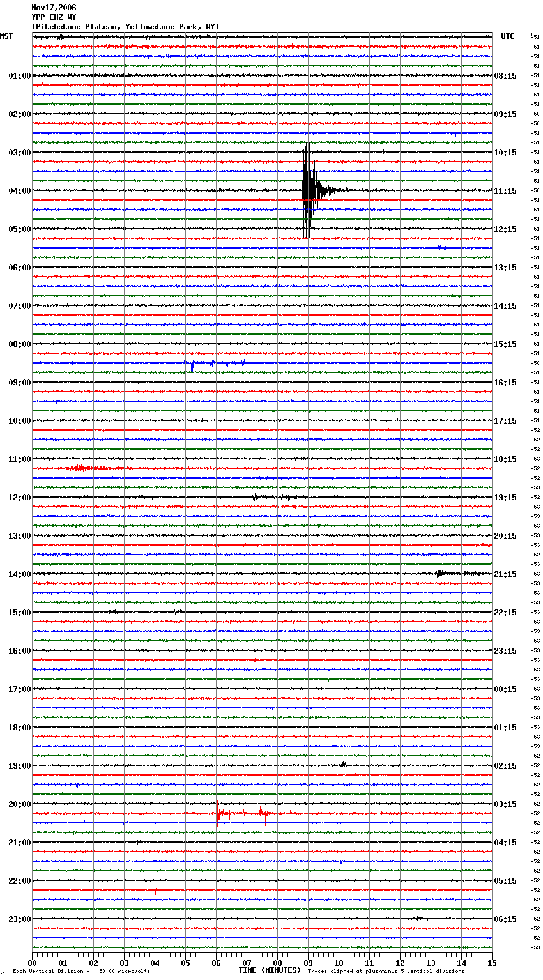The image size is (543, 980).
Task: Click the 05 minute axis tick label
Action: click(186, 963)
